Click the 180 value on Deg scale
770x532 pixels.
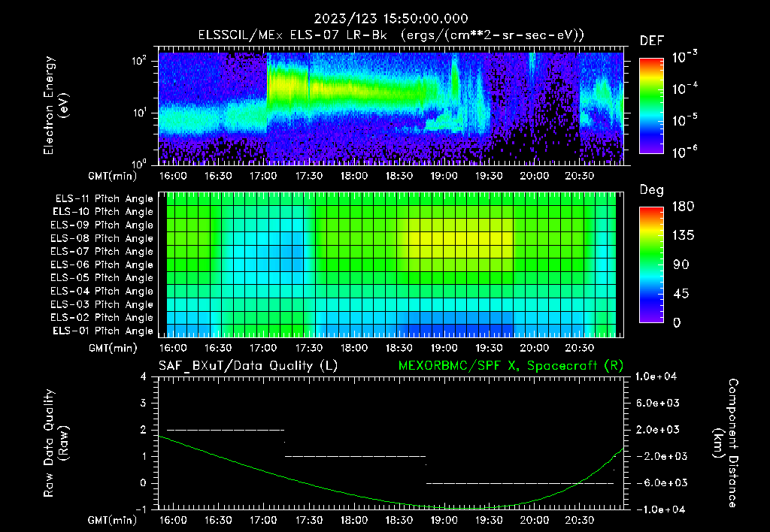pyautogui.click(x=683, y=207)
